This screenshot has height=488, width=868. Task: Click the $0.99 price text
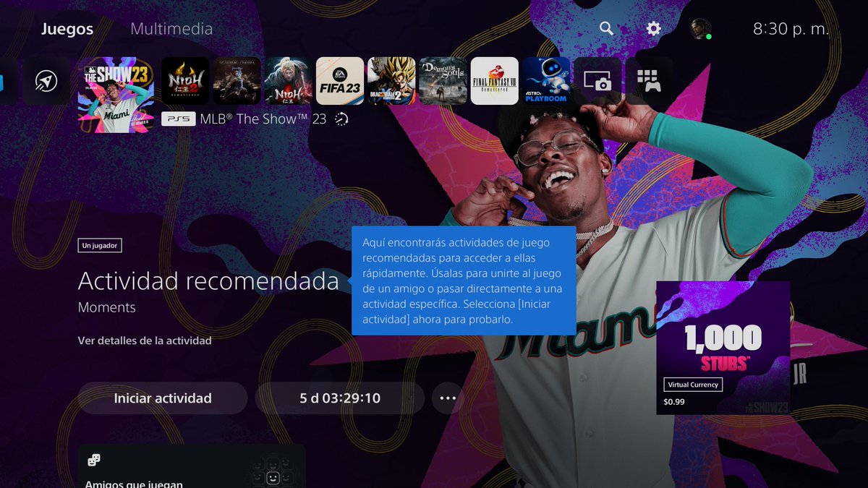[674, 401]
